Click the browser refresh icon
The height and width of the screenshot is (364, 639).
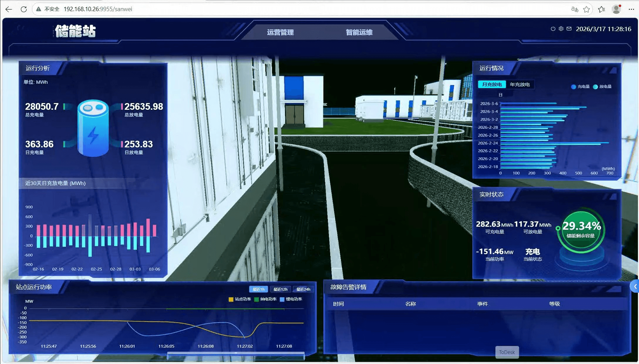click(24, 9)
